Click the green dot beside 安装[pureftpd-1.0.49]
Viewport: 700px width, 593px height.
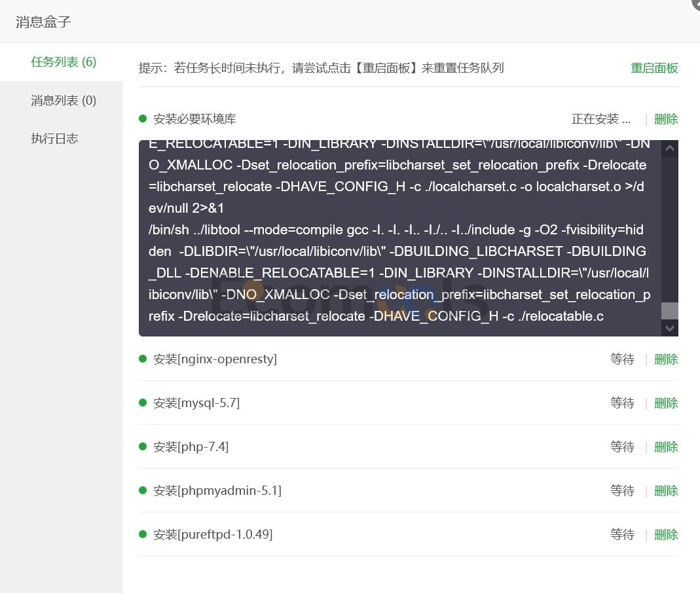143,534
